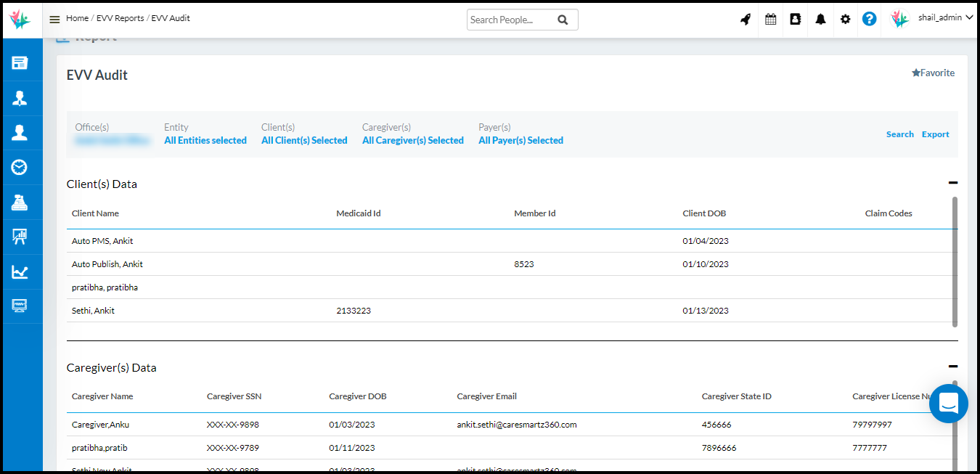Viewport: 980px width, 474px height.
Task: Open the All Client(s) Selected filter
Action: point(304,141)
